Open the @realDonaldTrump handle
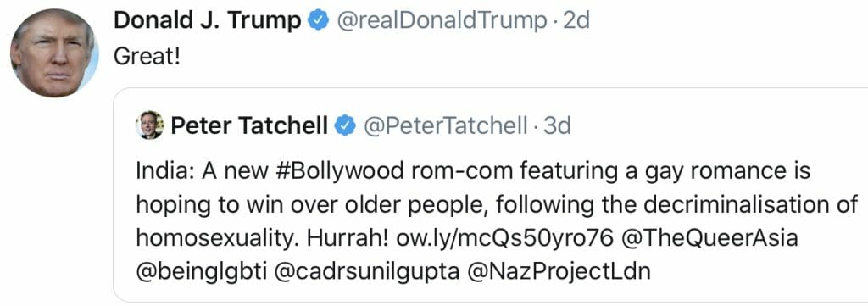 pos(441,21)
